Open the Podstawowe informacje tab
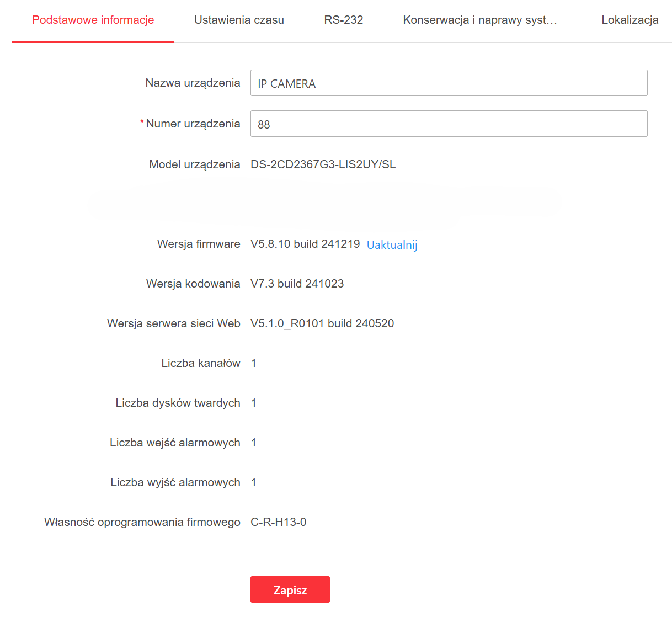This screenshot has width=672, height=617. (93, 20)
